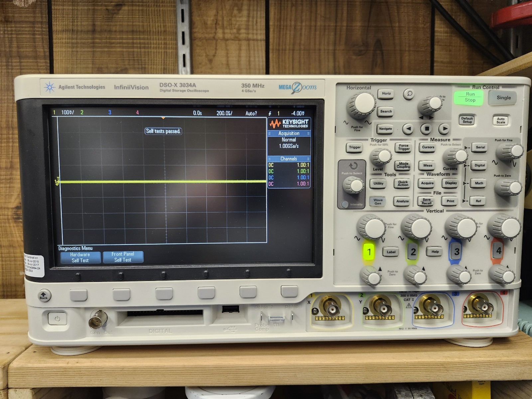Image resolution: width=532 pixels, height=399 pixels.
Task: Click the channel 3 vertical scale knob
Action: [461, 227]
